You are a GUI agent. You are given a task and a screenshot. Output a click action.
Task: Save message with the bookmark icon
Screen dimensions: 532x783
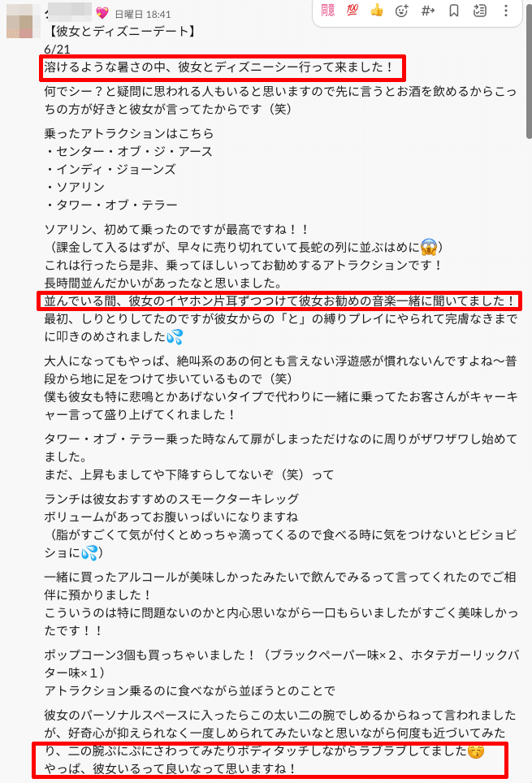tap(453, 11)
